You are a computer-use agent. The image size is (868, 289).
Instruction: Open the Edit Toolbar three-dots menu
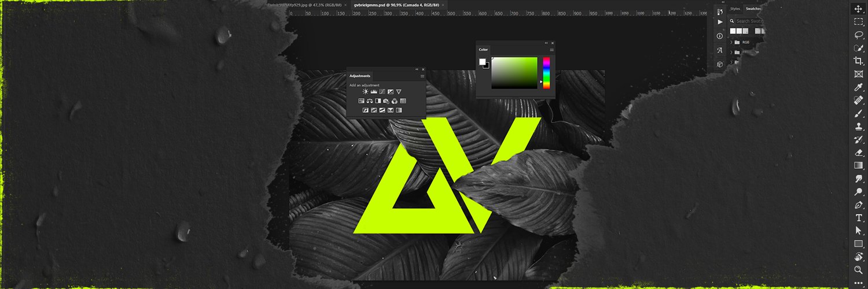tap(859, 283)
